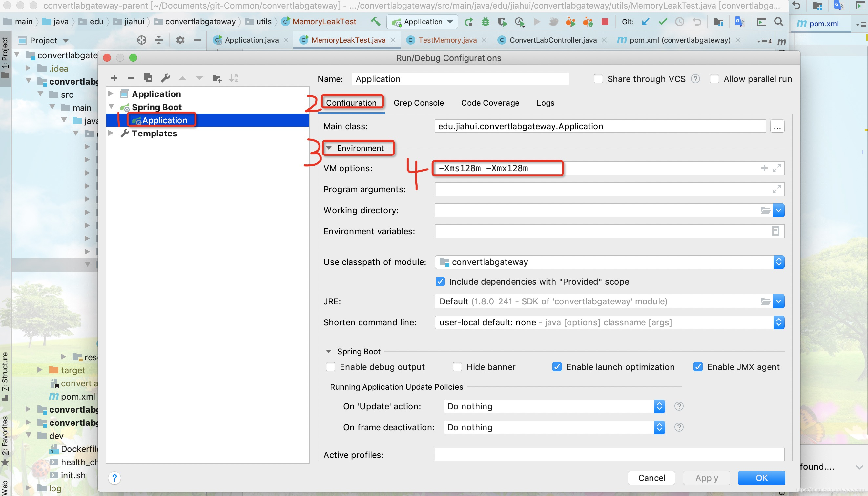Open the Shorten command line dropdown
The image size is (868, 496).
(x=609, y=322)
